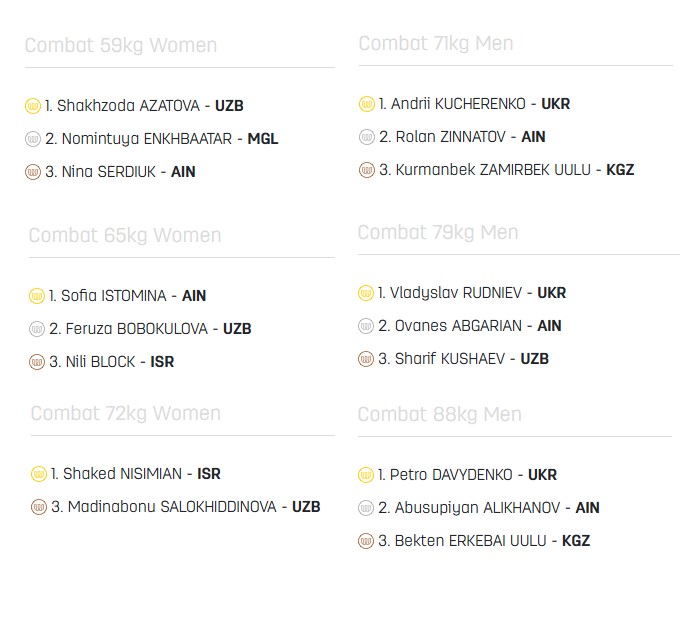Click the Combat 88kg Men heading
This screenshot has height=624, width=699.
click(x=439, y=414)
